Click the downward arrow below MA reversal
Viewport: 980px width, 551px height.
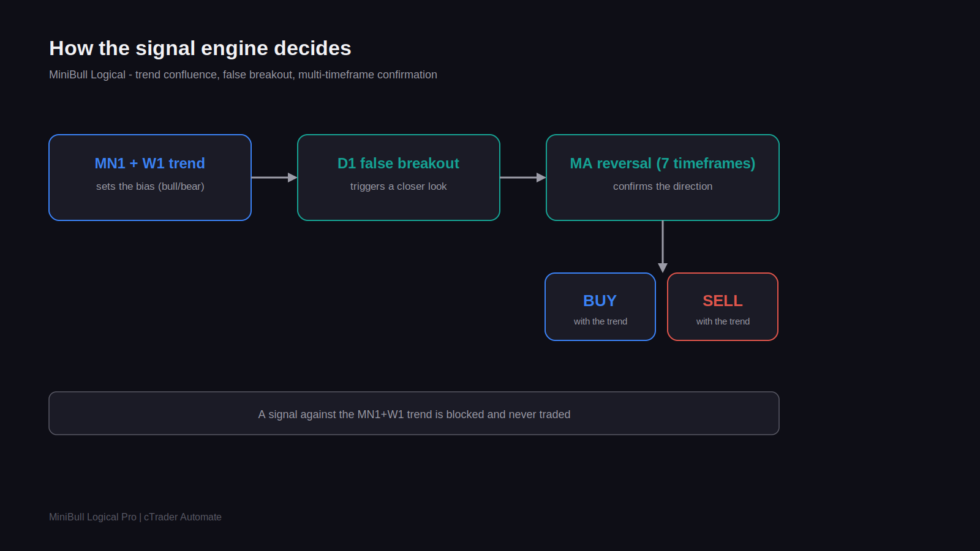(663, 247)
